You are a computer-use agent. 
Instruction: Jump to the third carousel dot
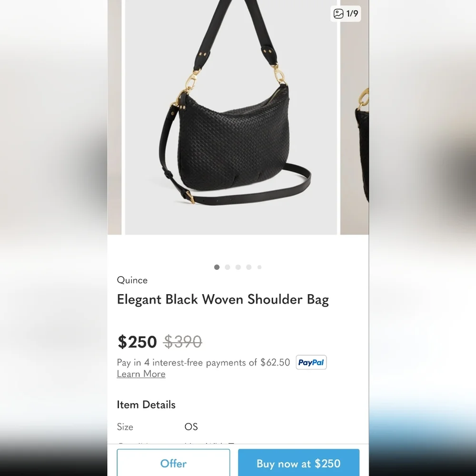click(238, 267)
